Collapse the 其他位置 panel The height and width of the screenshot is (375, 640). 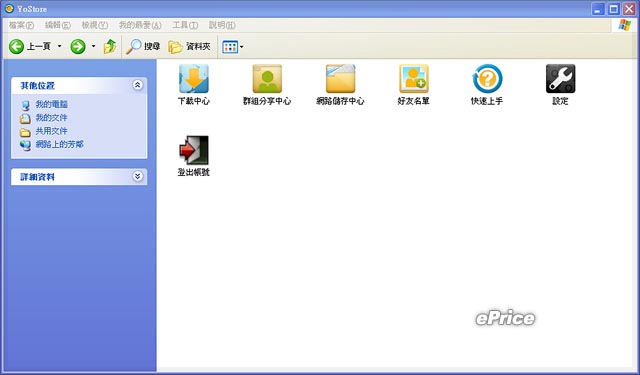coord(138,85)
